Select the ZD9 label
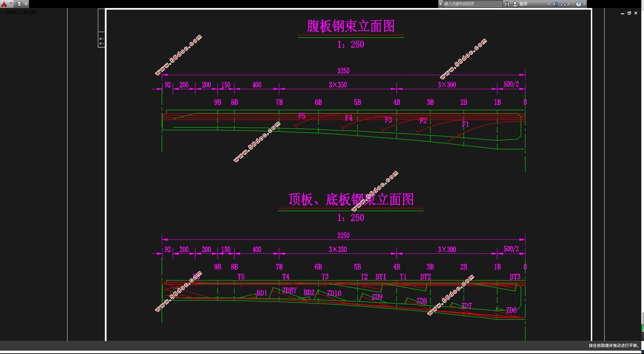The image size is (644, 354). click(377, 297)
